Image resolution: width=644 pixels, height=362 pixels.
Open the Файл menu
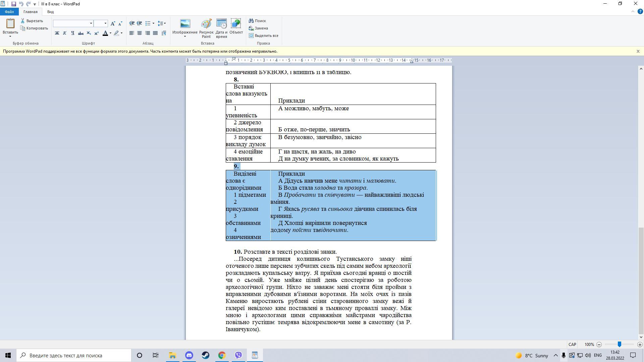tap(9, 12)
